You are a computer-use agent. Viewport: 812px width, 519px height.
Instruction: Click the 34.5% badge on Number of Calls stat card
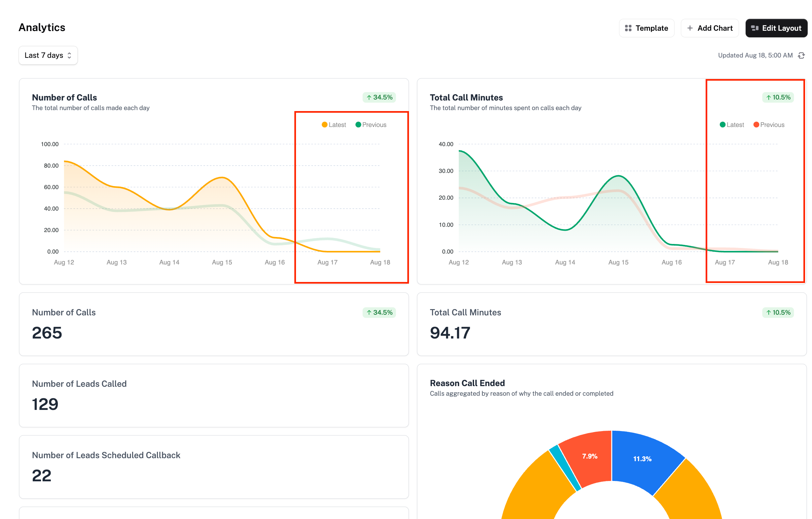coord(379,312)
